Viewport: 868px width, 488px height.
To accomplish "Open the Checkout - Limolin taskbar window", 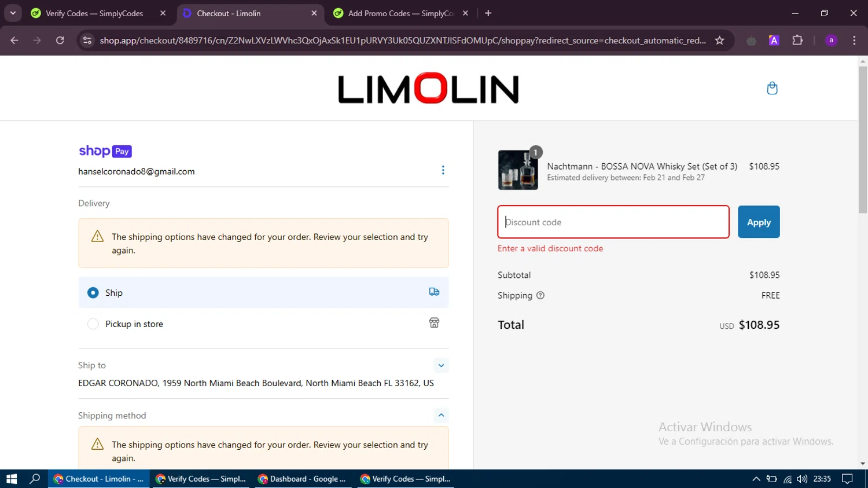I will pos(98,479).
